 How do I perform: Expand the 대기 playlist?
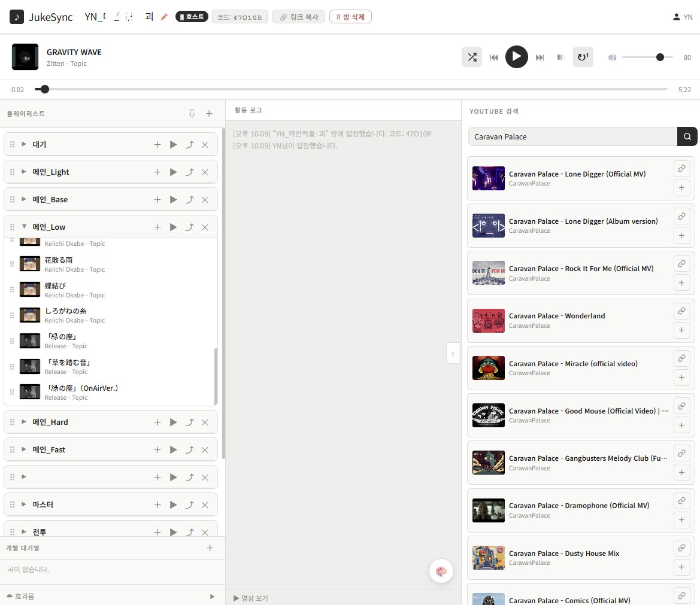tap(24, 144)
